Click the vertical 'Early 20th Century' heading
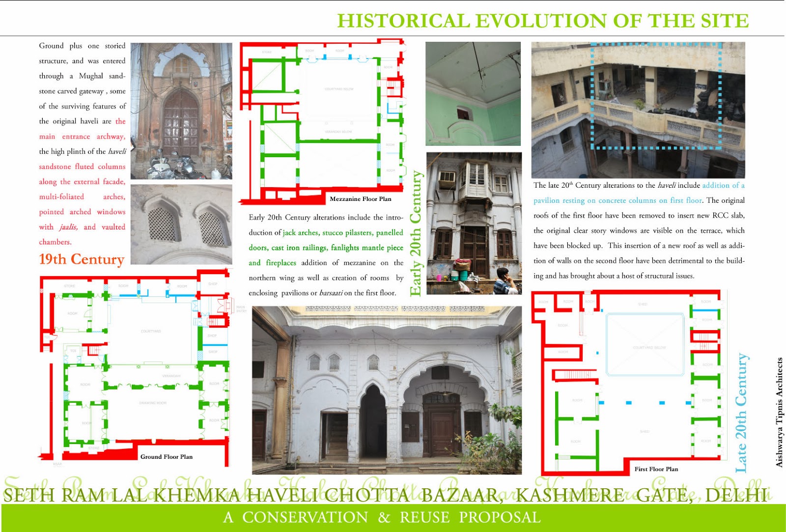The height and width of the screenshot is (532, 786). pyautogui.click(x=416, y=233)
